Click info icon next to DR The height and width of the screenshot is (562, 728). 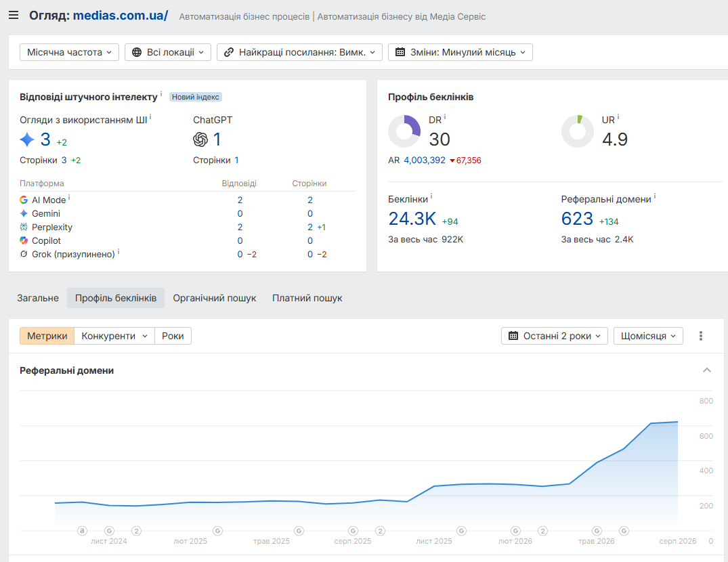click(x=445, y=117)
